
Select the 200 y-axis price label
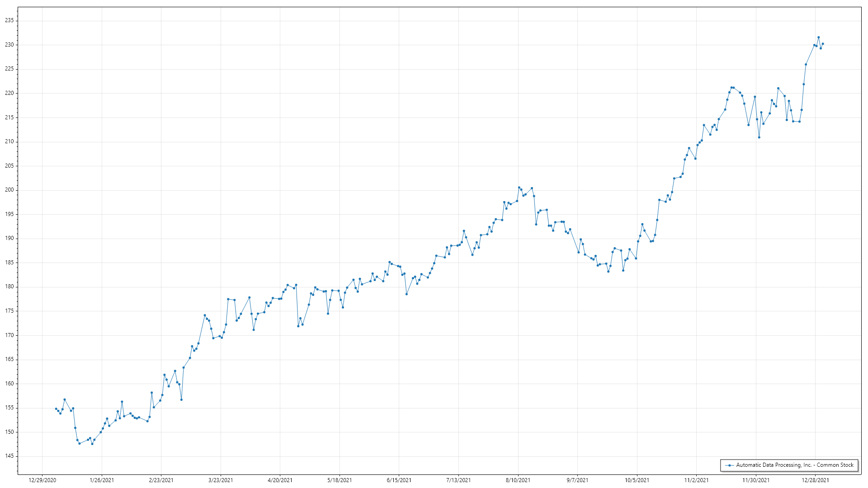click(9, 190)
